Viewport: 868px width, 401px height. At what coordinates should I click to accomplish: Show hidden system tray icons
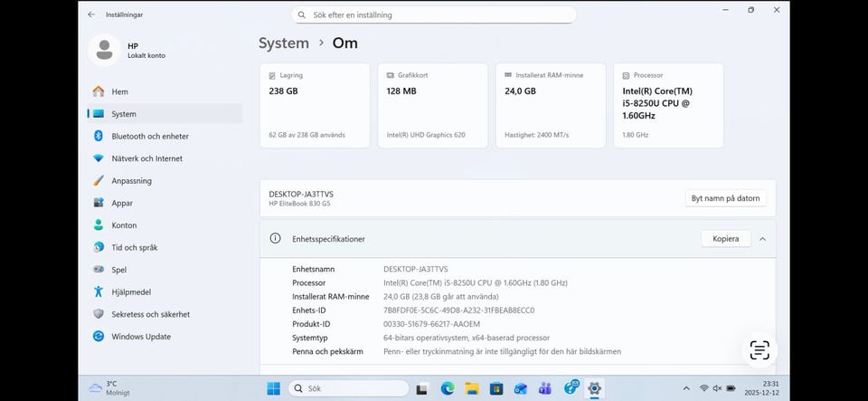click(x=685, y=388)
